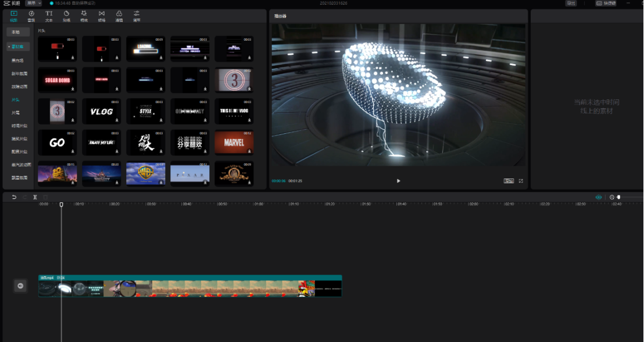Click the export (导出) button at top right

pos(571,3)
